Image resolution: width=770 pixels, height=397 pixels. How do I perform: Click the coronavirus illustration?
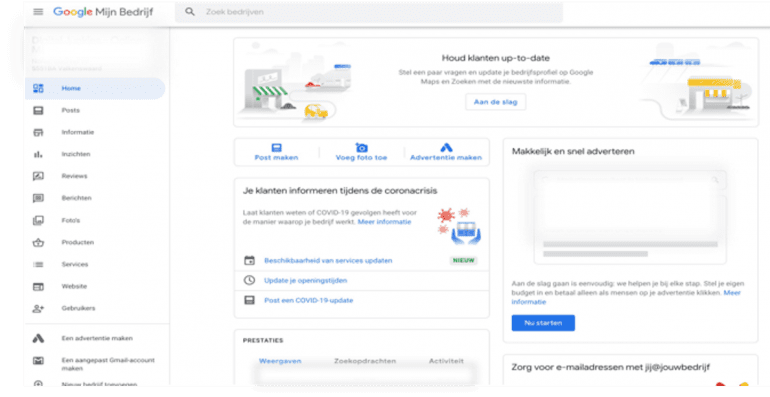coord(459,226)
